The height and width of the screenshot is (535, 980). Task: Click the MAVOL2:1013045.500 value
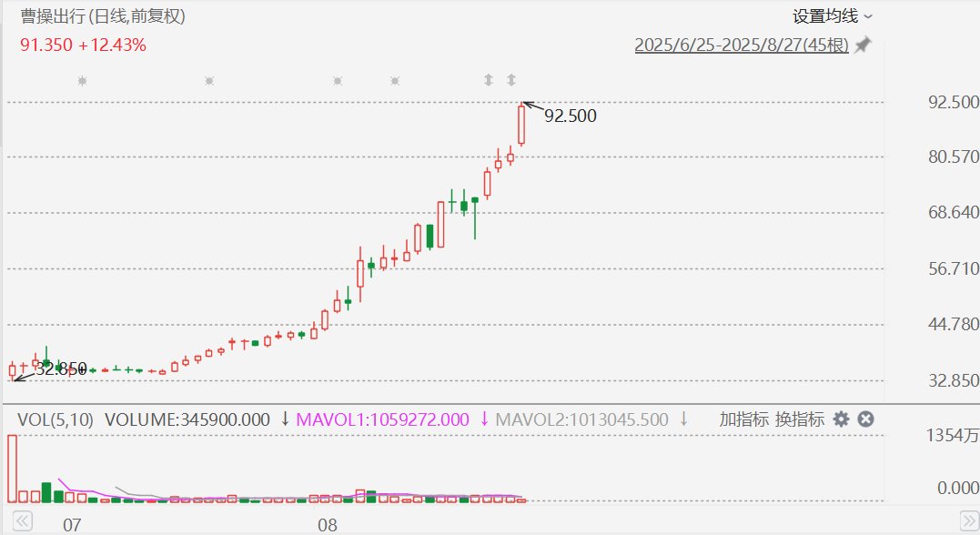coord(581,419)
